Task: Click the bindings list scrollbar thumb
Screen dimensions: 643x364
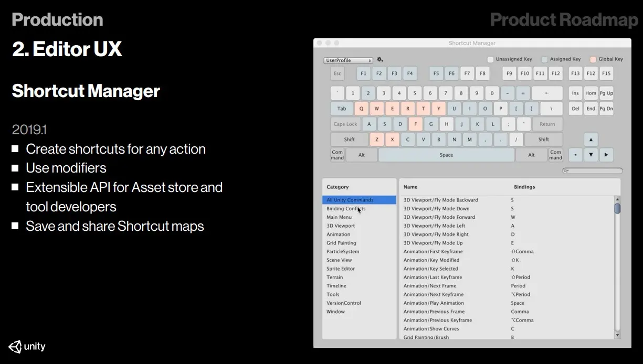Action: click(617, 208)
